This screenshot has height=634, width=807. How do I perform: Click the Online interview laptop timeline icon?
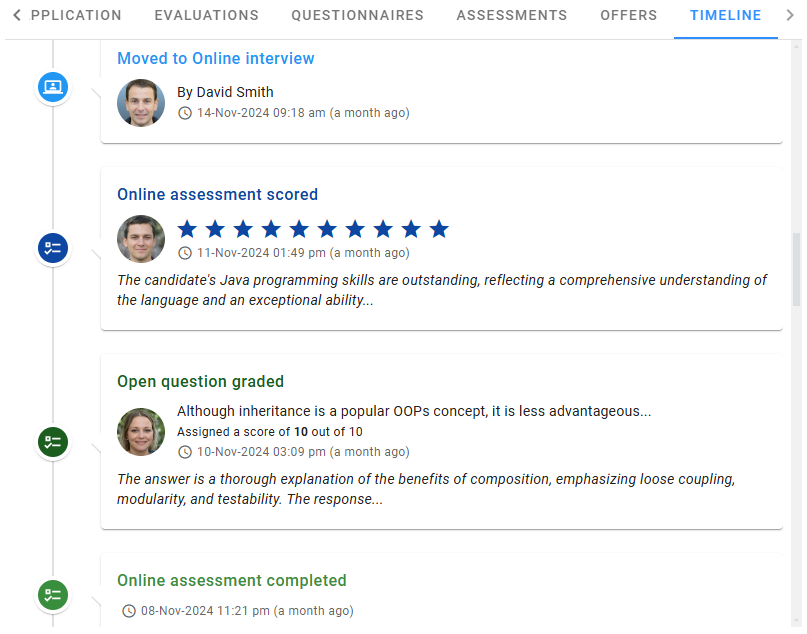click(x=52, y=87)
